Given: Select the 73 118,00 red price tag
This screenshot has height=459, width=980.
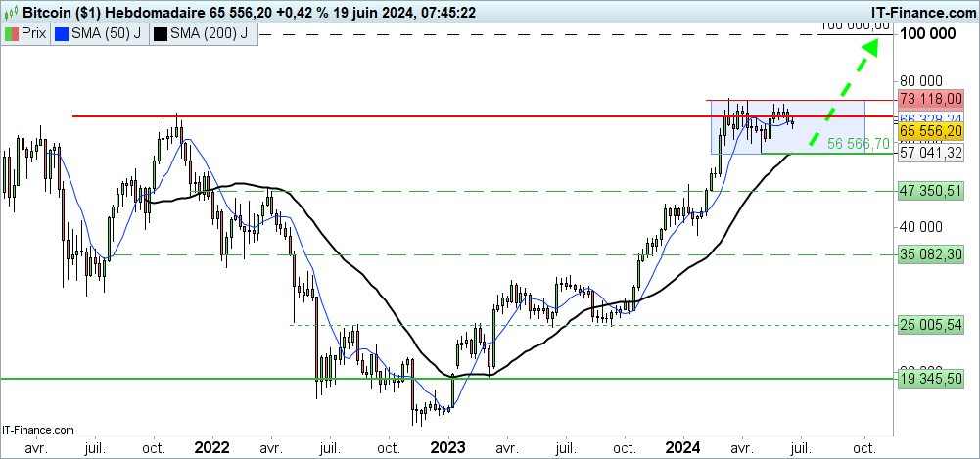Looking at the screenshot, I should pos(931,100).
